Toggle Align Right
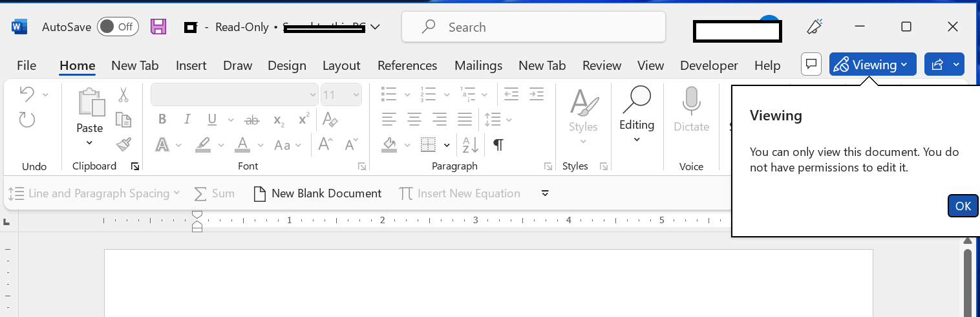The width and height of the screenshot is (980, 317). 440,119
